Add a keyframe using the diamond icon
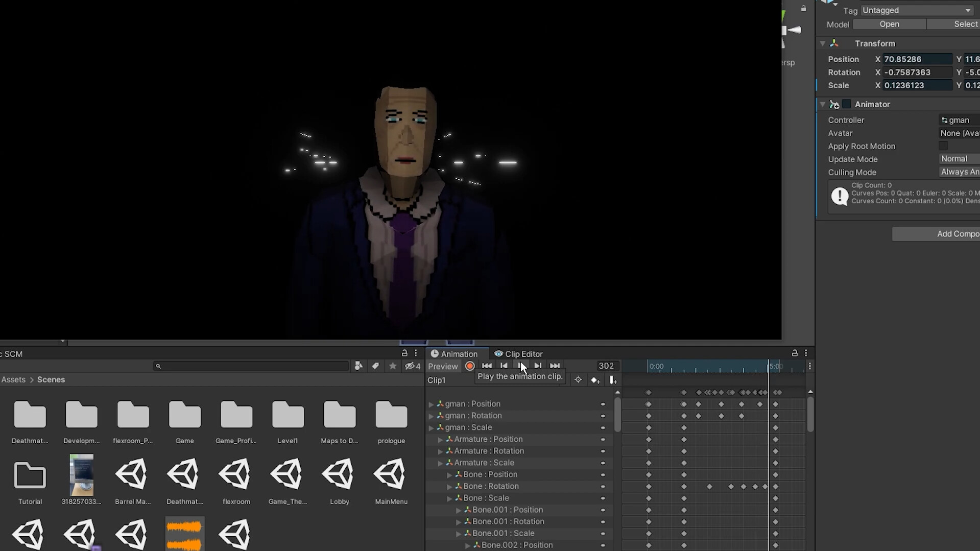 tap(595, 380)
